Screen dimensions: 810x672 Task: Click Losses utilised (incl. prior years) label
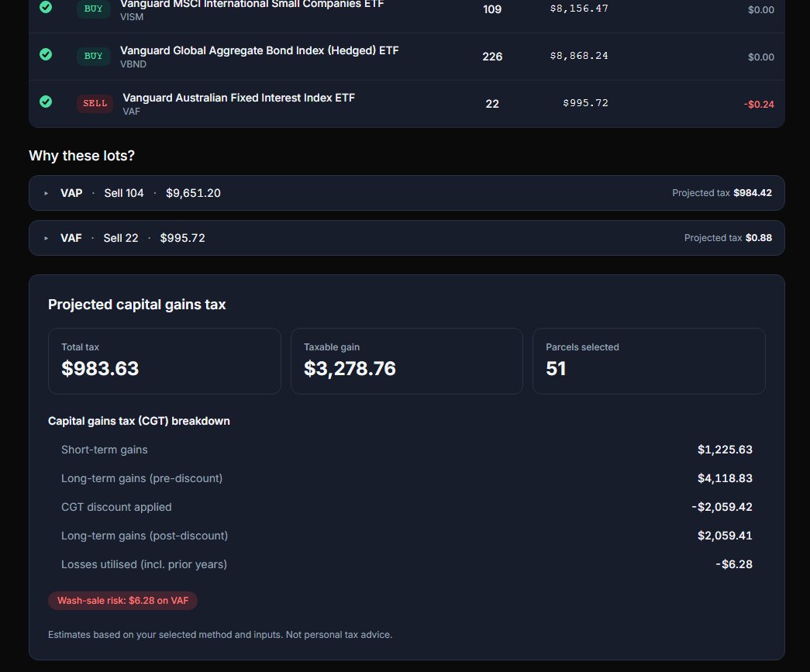coord(144,564)
